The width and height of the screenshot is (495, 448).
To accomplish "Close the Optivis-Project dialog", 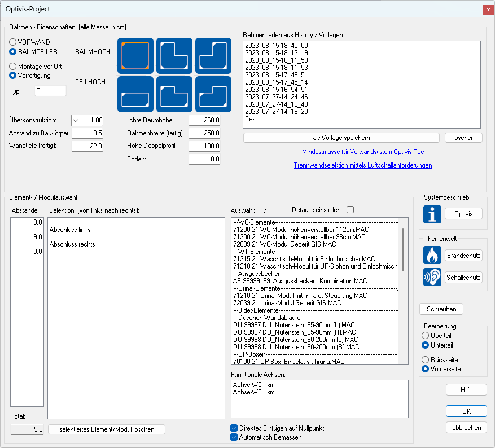I will (488, 10).
